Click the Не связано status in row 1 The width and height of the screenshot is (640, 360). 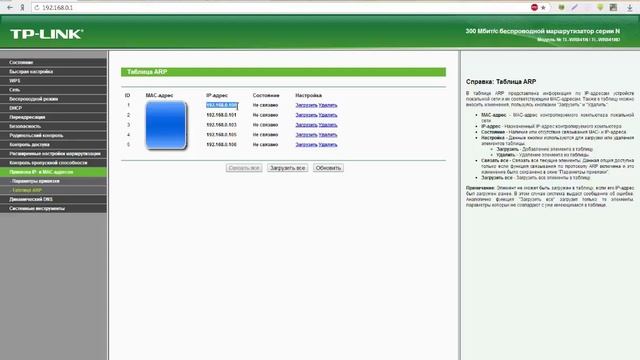[265, 105]
